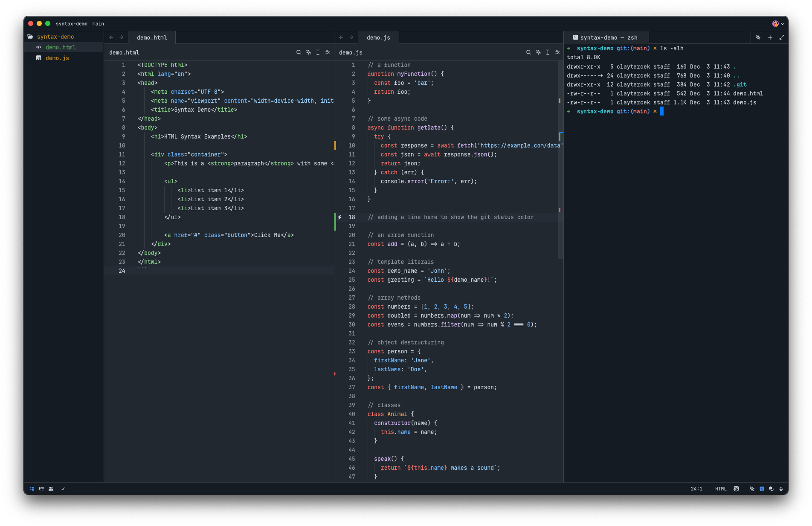Viewport: 812px width, 526px height.
Task: Click line number 24 in demo.html gutter
Action: coord(122,271)
